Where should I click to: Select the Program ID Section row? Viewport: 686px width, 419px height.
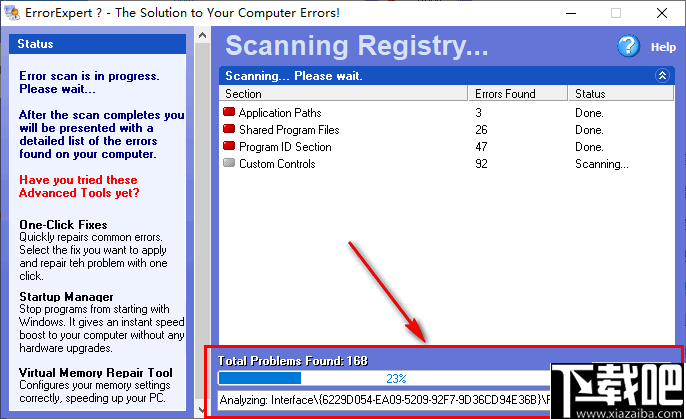coord(446,147)
